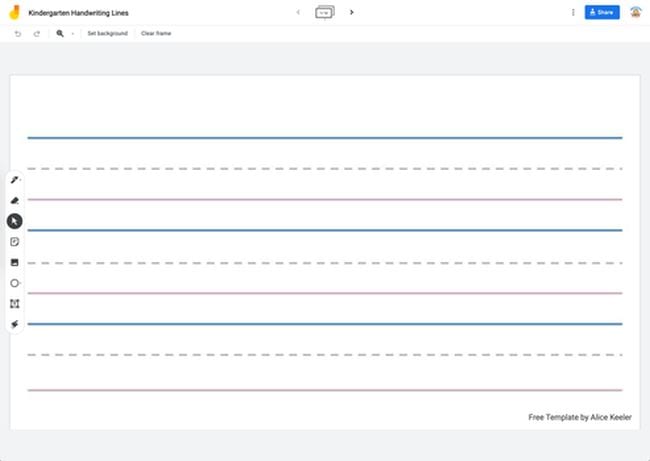Click Set background
This screenshot has height=461, width=650.
click(107, 33)
